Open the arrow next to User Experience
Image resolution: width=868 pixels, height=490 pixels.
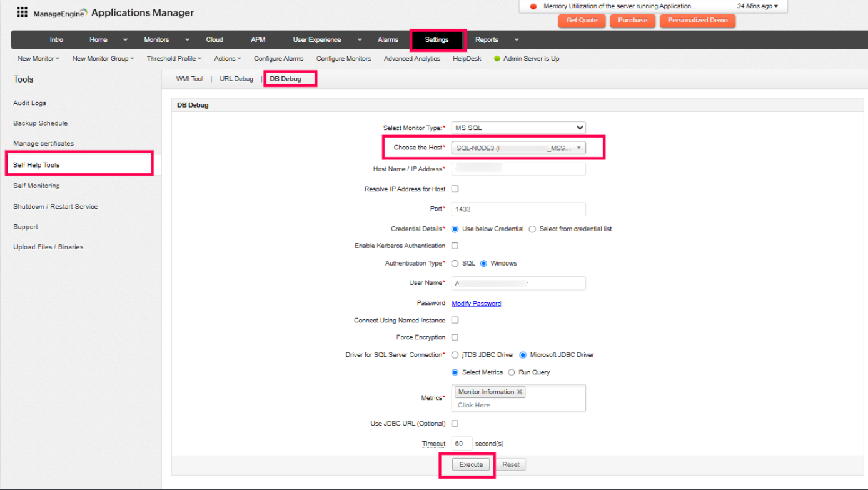pyautogui.click(x=360, y=40)
